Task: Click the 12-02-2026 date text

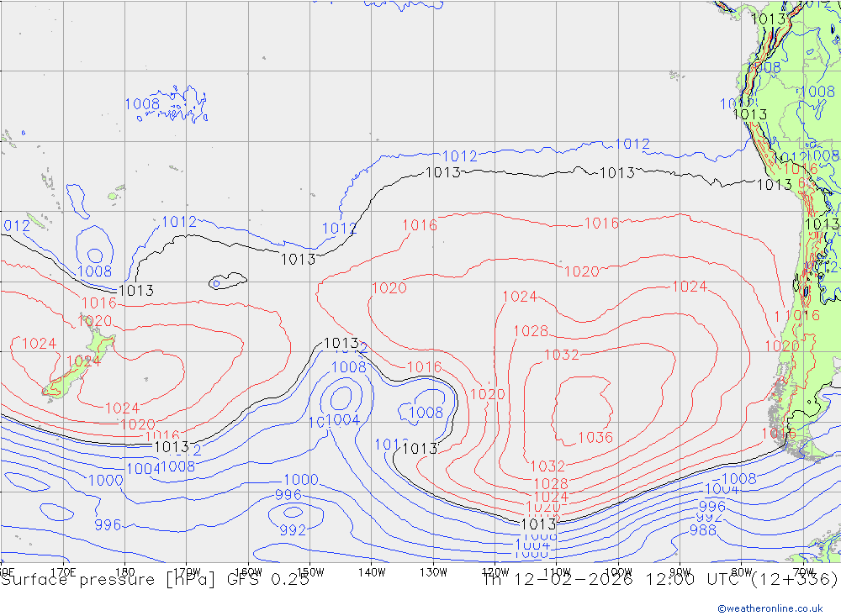Action: point(572,580)
